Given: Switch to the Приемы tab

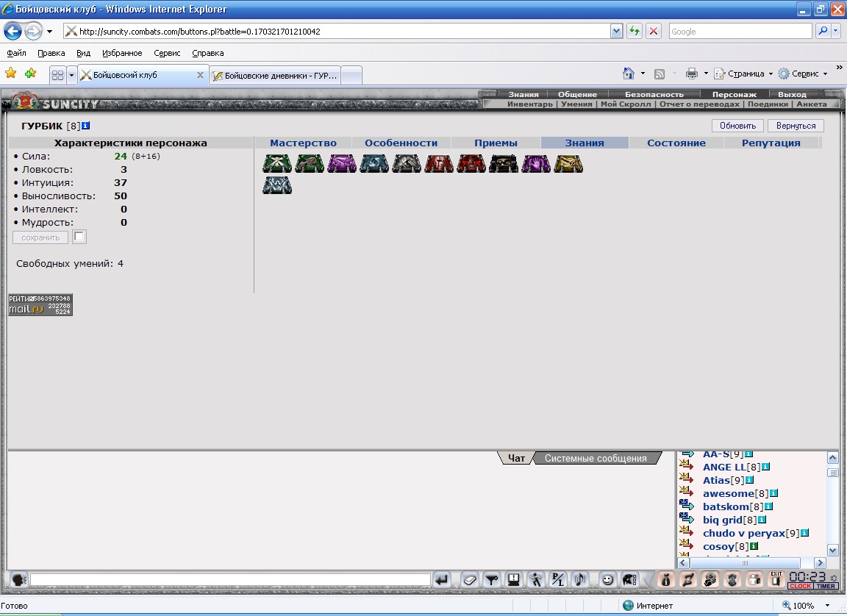Looking at the screenshot, I should point(496,143).
